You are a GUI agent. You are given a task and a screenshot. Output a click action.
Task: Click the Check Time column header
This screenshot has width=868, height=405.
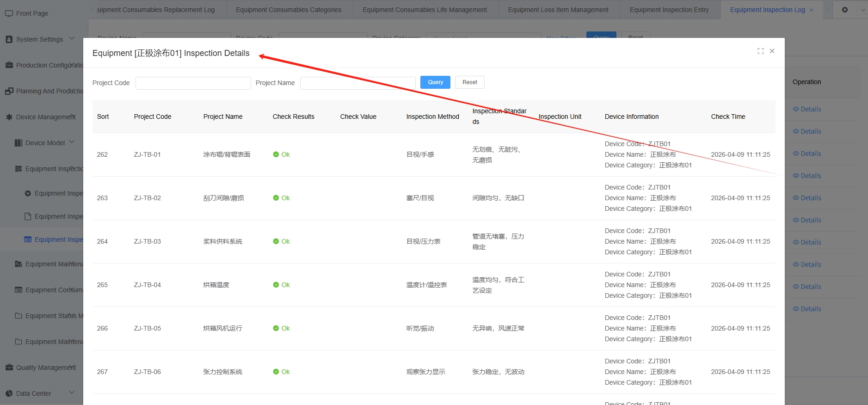click(x=728, y=117)
